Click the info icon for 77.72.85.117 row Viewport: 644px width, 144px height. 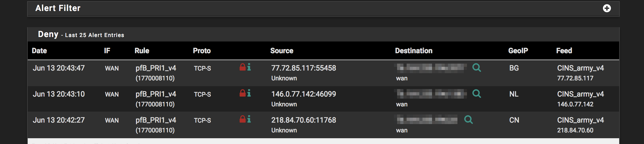pos(249,67)
